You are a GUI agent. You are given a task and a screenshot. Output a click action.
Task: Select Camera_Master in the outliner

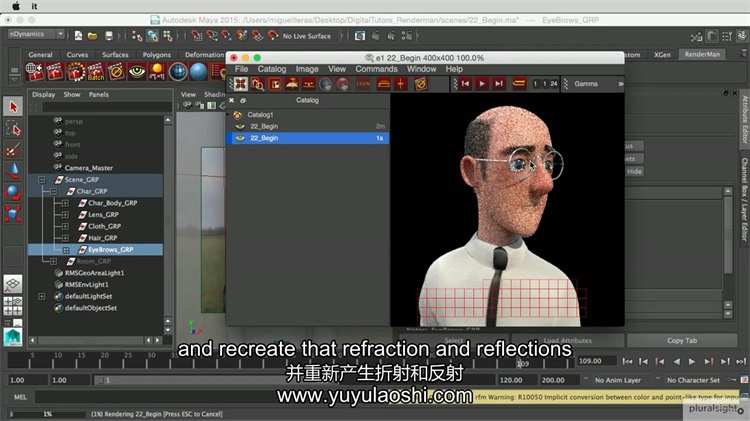click(x=88, y=168)
